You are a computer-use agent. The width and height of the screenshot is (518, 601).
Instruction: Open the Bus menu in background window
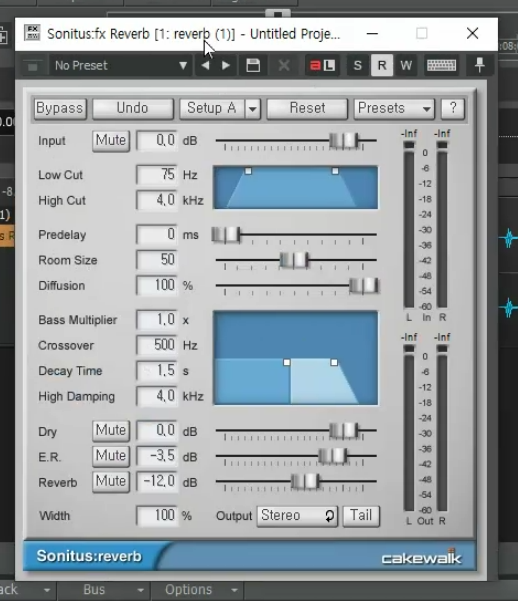click(103, 590)
